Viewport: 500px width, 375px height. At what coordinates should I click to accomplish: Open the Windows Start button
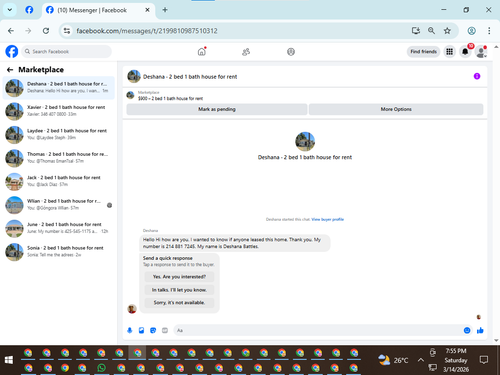pos(9,360)
